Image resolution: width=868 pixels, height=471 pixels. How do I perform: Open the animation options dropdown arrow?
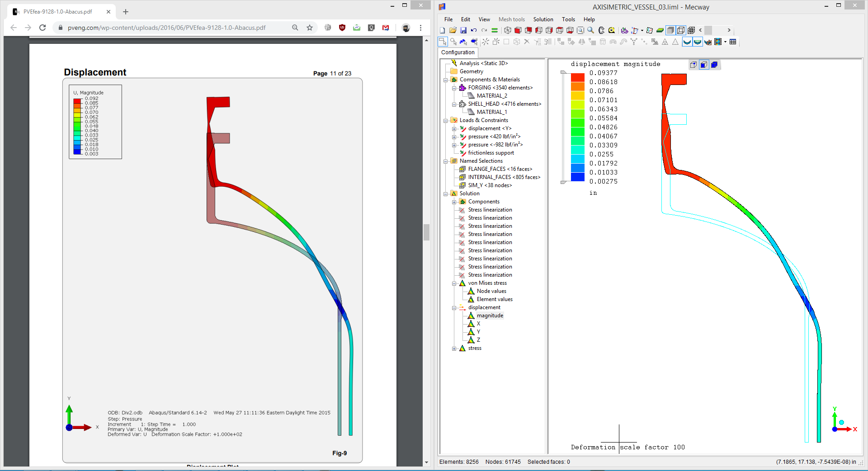(x=725, y=42)
